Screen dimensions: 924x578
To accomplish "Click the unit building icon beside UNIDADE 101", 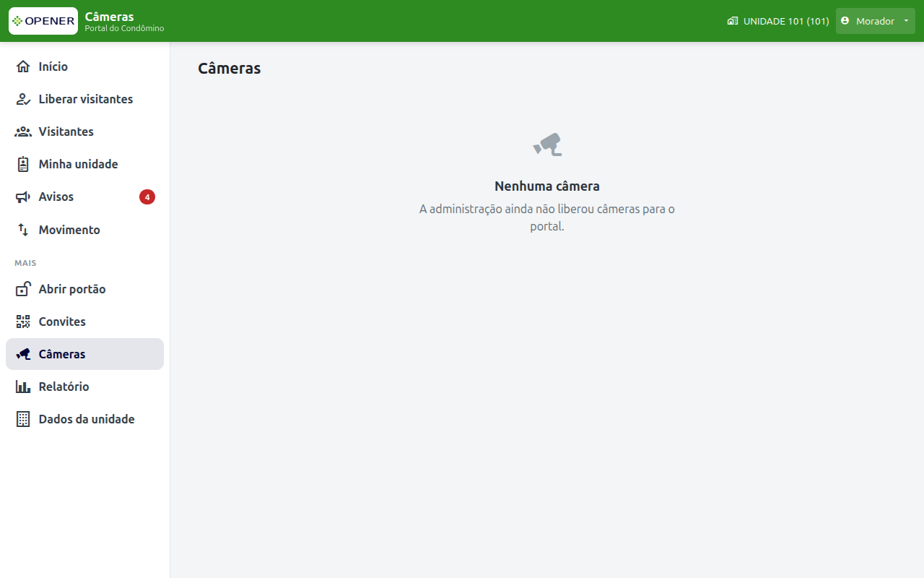I will 733,21.
